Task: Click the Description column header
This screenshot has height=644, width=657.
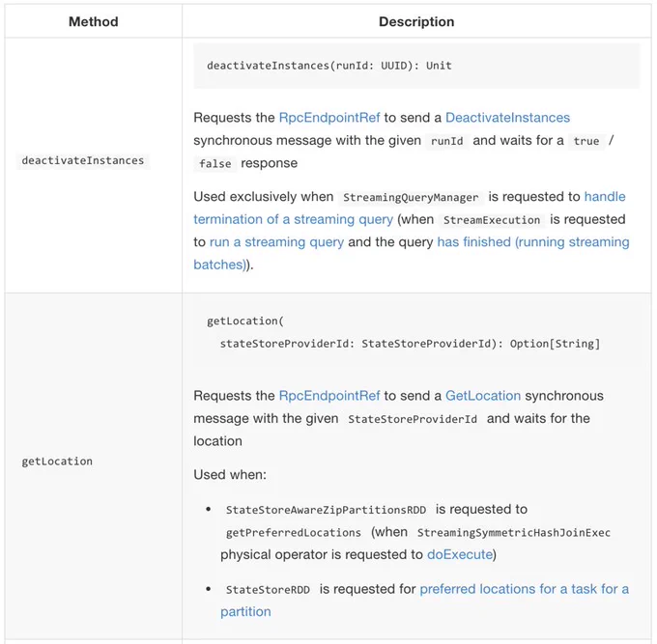Action: pyautogui.click(x=416, y=22)
